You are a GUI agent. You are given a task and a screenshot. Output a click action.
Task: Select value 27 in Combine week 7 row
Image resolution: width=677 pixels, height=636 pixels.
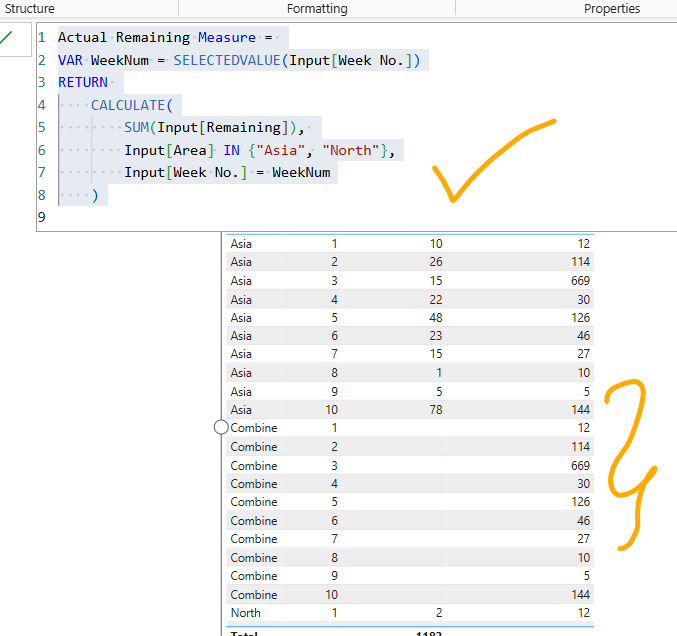tap(583, 539)
